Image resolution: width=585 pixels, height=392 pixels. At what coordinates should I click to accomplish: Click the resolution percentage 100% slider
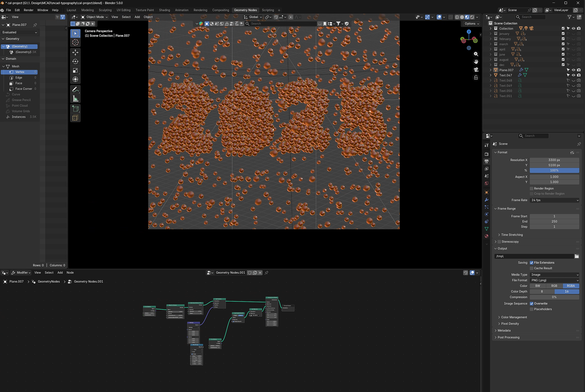pyautogui.click(x=554, y=171)
